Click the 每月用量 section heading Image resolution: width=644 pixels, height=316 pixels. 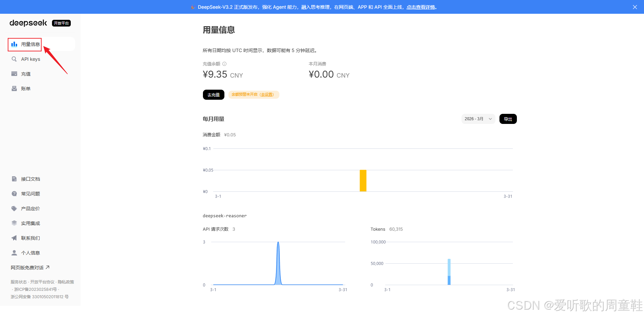tap(213, 119)
